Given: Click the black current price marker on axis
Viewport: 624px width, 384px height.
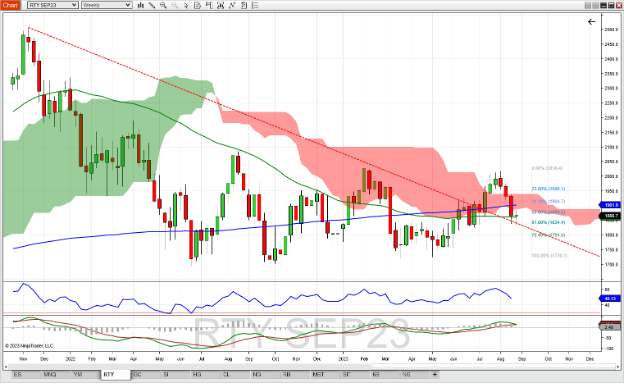Looking at the screenshot, I should 611,216.
